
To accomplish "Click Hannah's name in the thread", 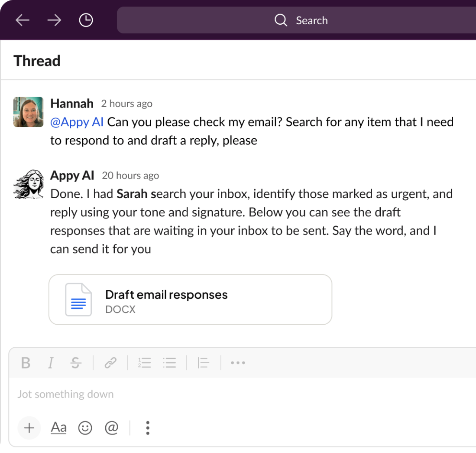I will click(x=71, y=104).
